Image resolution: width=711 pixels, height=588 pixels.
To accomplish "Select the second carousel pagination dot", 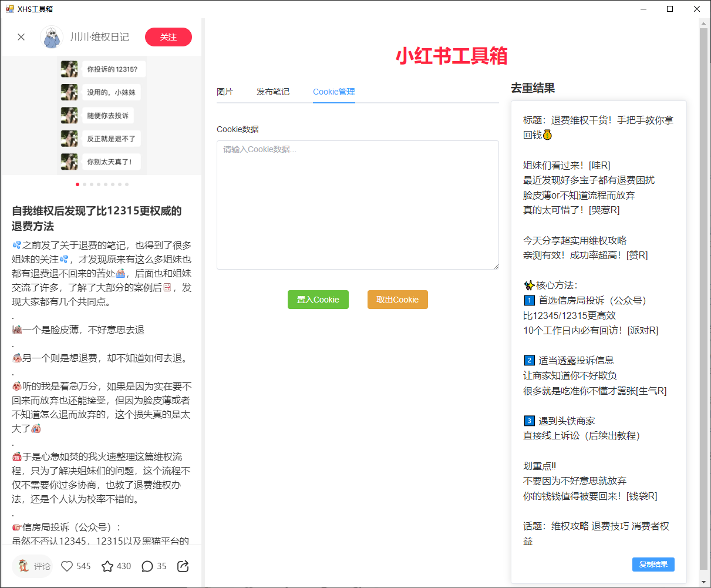I will (85, 184).
